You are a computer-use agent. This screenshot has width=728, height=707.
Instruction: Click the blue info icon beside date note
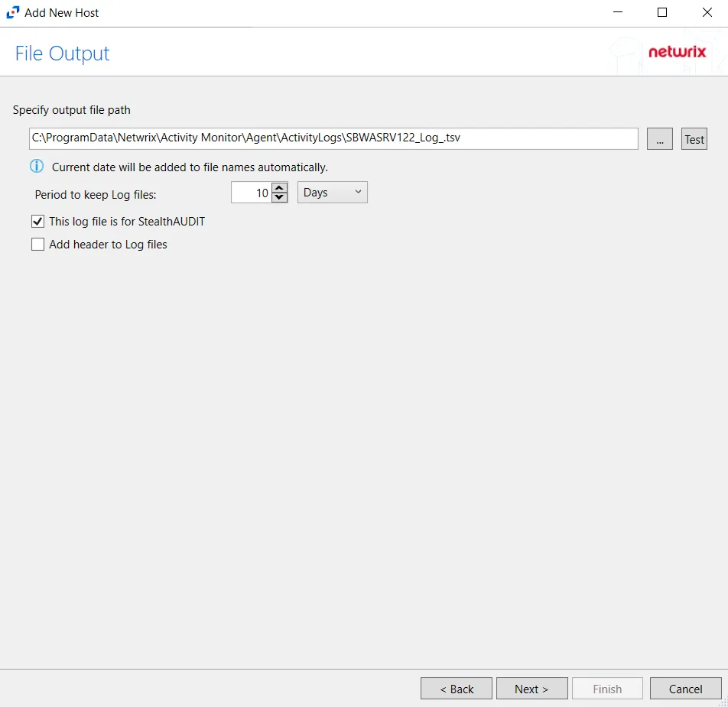coord(37,166)
